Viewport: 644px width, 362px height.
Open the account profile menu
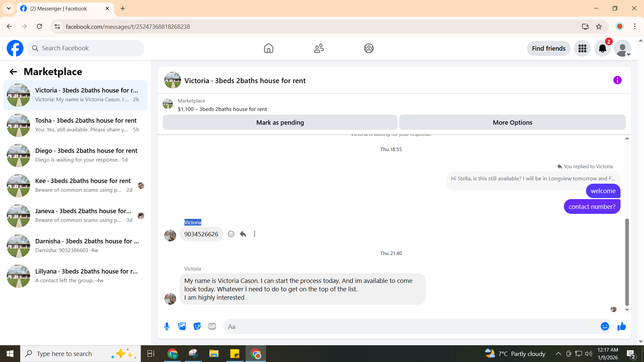(x=623, y=49)
